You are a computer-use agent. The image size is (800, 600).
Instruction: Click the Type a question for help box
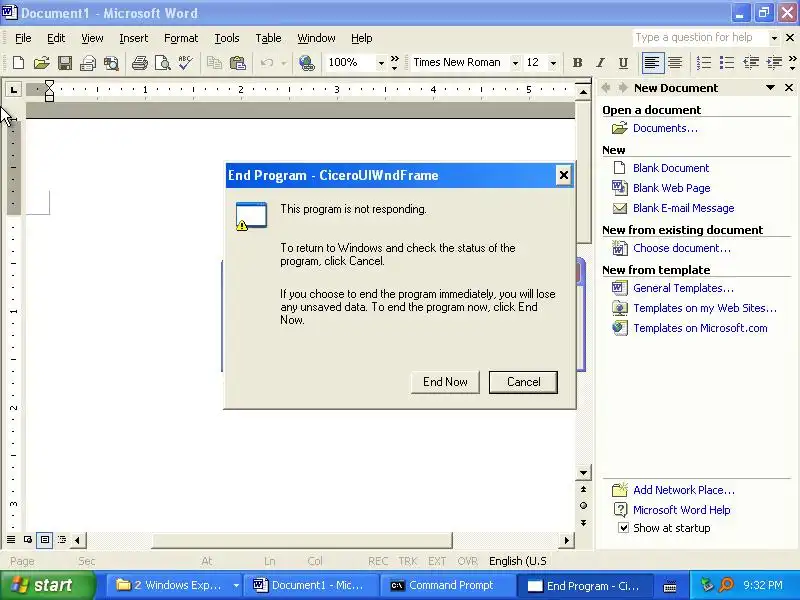700,38
